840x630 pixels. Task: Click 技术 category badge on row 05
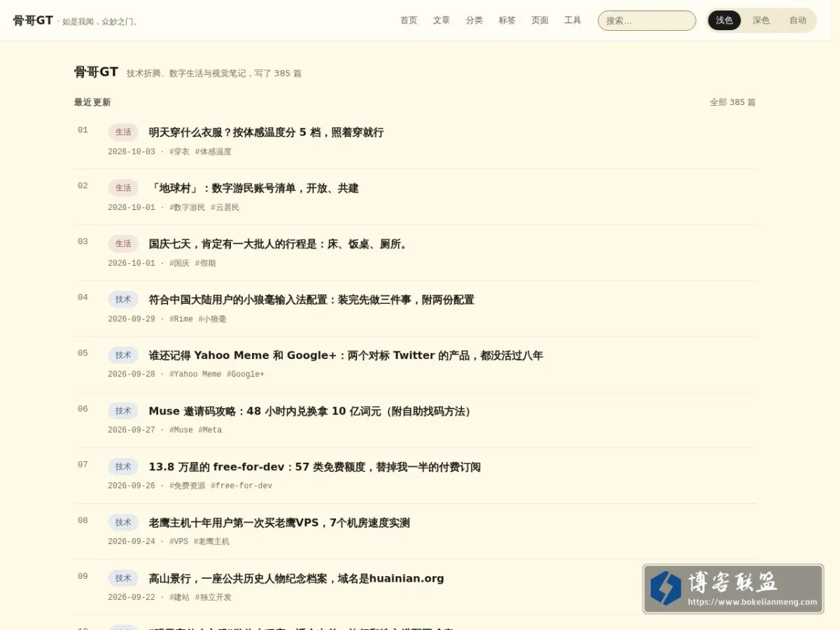tap(123, 355)
